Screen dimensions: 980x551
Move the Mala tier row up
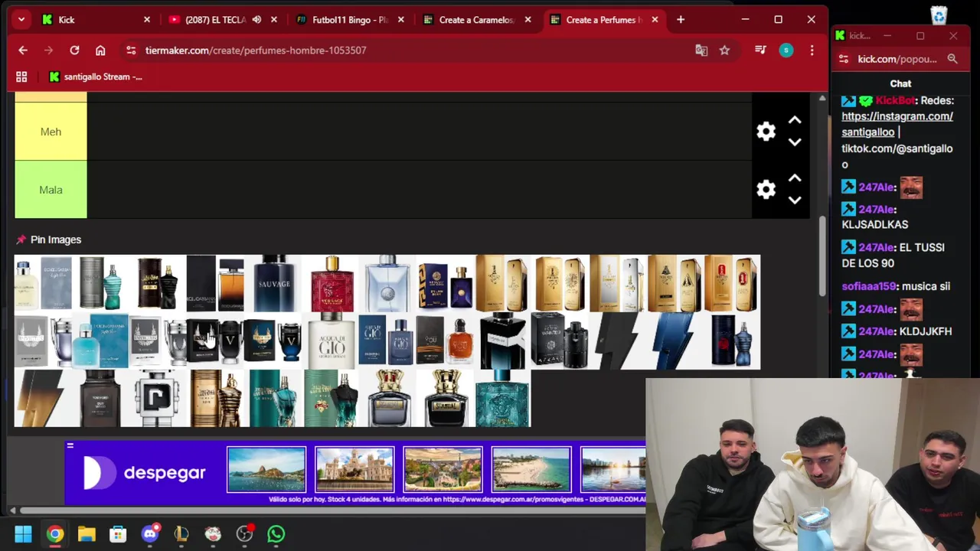tap(795, 178)
